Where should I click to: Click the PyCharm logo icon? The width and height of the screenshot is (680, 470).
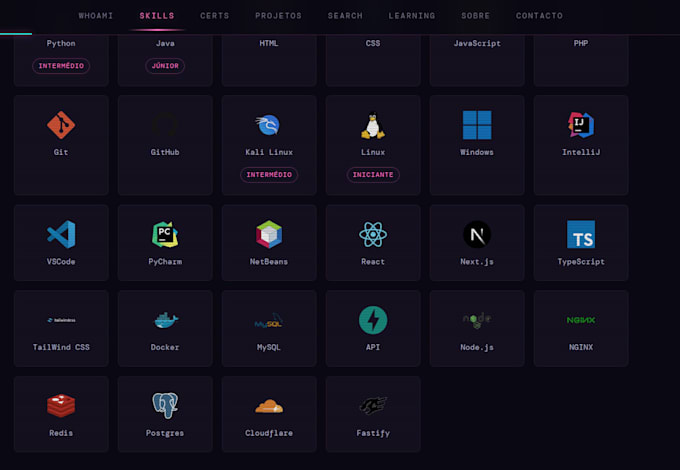coord(165,234)
